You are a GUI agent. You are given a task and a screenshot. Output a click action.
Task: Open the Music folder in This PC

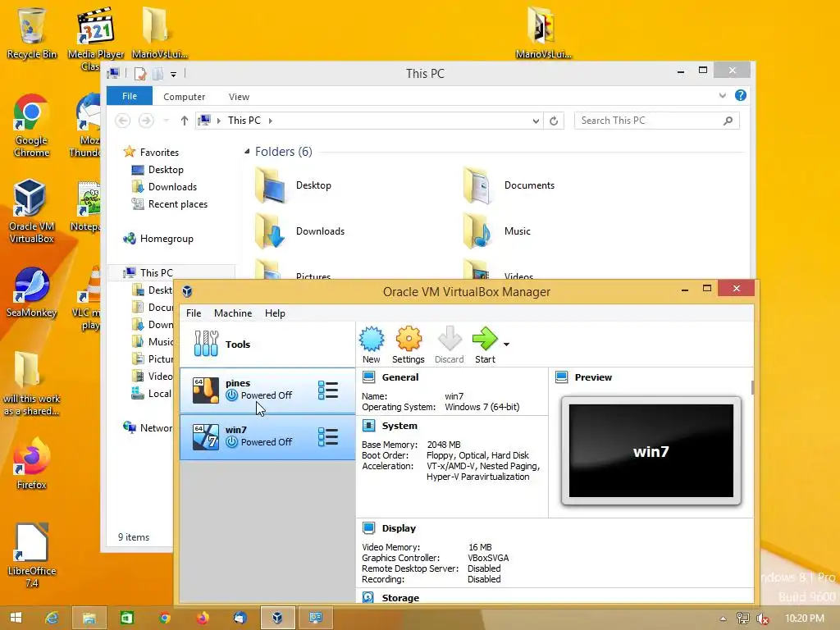coord(497,231)
